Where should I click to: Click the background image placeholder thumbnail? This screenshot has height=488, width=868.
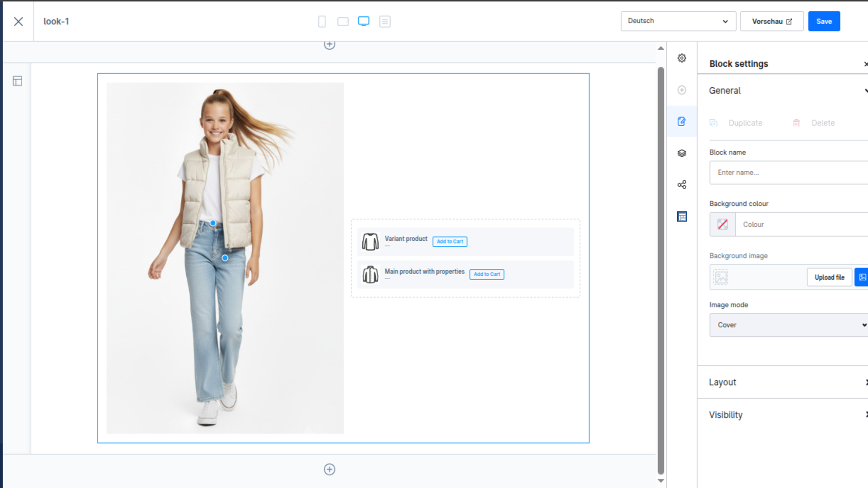pos(721,277)
